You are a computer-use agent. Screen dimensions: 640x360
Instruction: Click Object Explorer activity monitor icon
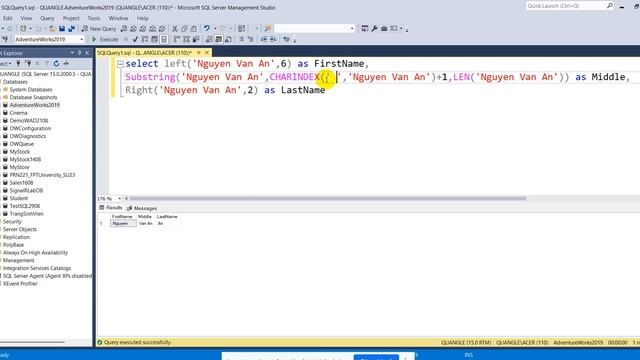(x=66, y=63)
